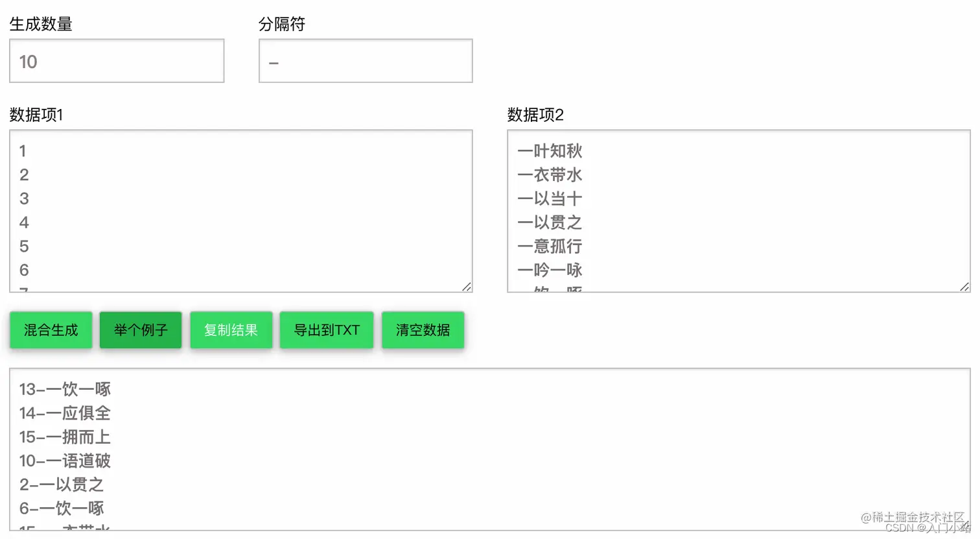The width and height of the screenshot is (980, 539).
Task: Click the resize handle of 数据项1 textarea
Action: 467,285
